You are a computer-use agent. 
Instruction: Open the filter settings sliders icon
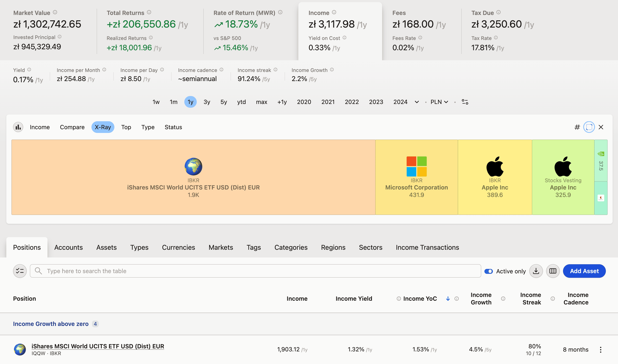click(465, 102)
